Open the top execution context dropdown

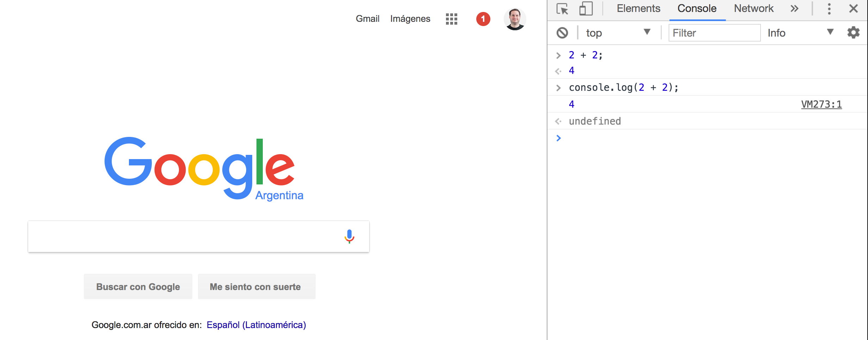pyautogui.click(x=618, y=33)
